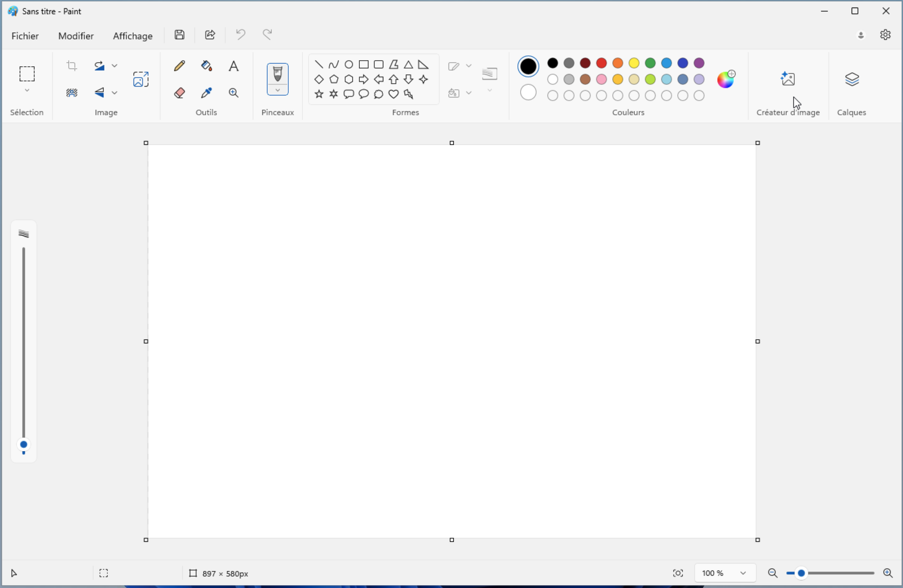This screenshot has height=588, width=903.
Task: Open Edit colors rainbow wheel
Action: tap(726, 79)
